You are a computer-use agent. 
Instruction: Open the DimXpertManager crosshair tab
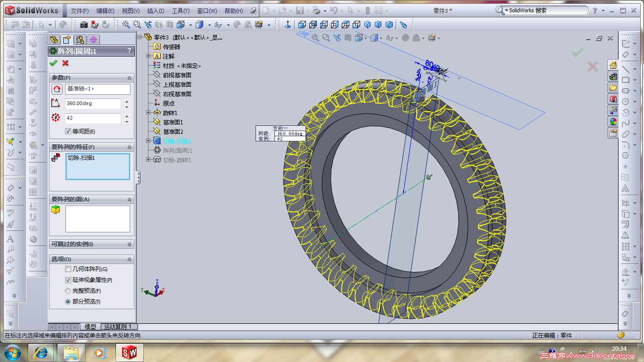93,40
